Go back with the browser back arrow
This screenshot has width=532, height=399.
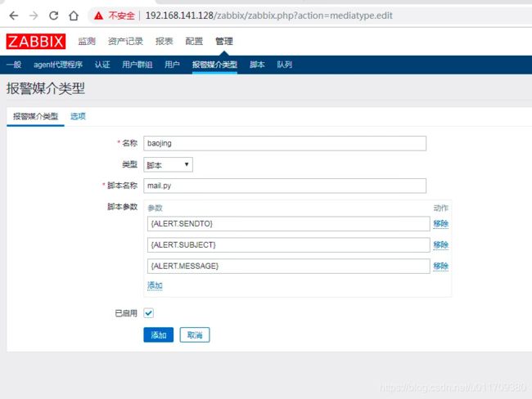click(x=14, y=16)
